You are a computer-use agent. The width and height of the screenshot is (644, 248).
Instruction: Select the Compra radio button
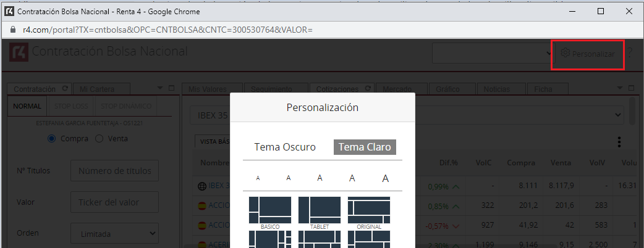click(x=52, y=139)
